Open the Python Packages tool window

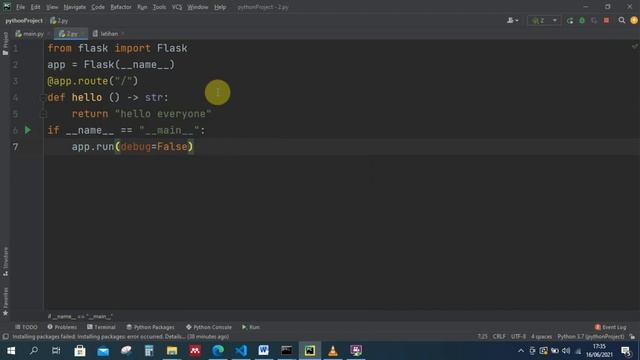[x=150, y=327]
